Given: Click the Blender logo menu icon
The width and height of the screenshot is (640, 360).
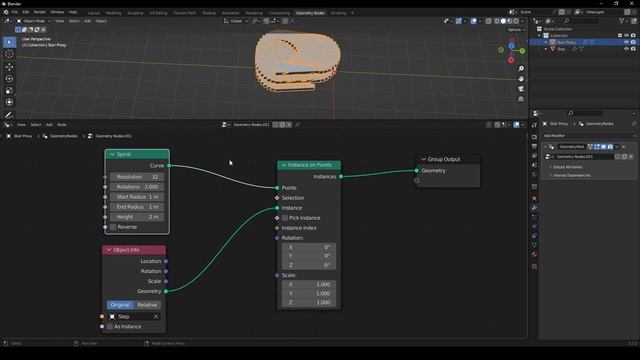Looking at the screenshot, I should pos(6,12).
